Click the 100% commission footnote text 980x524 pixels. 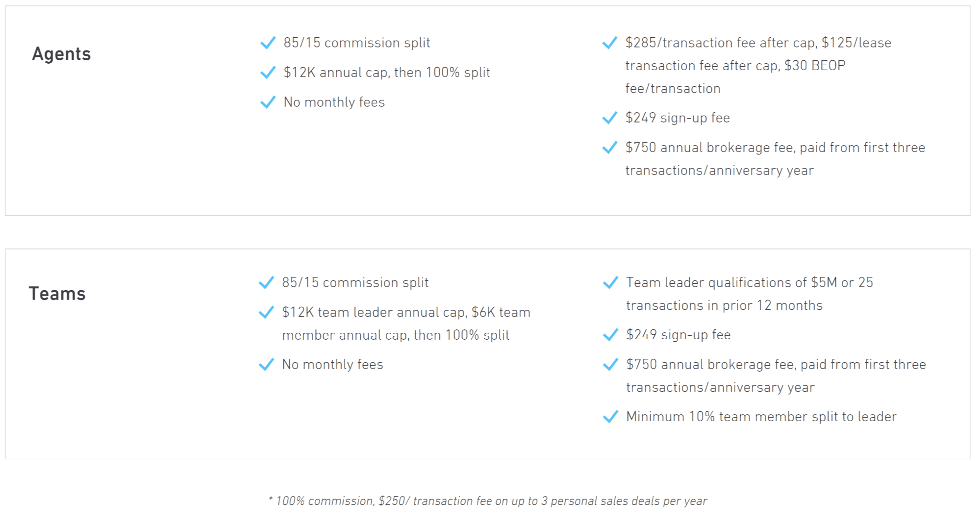[x=488, y=501]
